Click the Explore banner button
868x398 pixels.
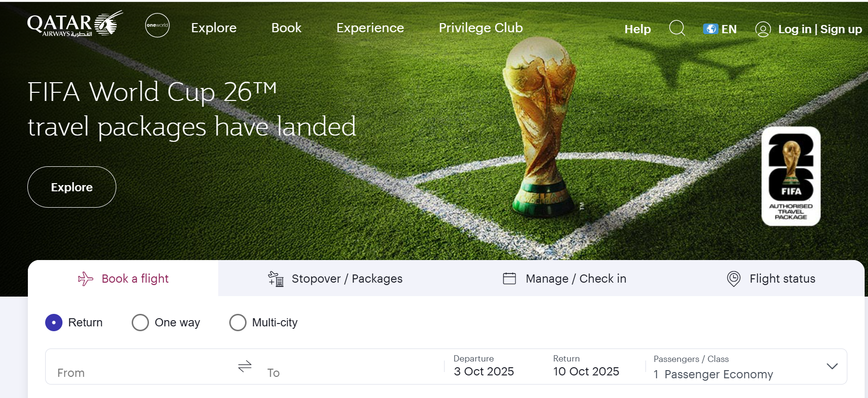click(72, 187)
